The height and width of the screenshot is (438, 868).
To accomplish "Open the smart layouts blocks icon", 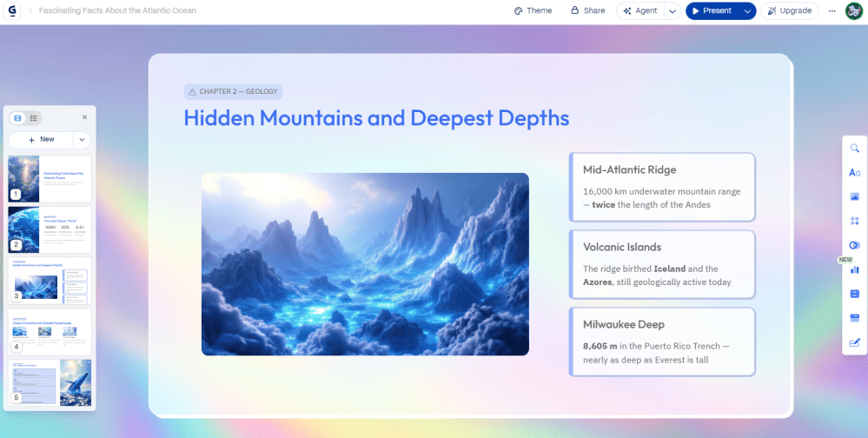I will pyautogui.click(x=855, y=222).
